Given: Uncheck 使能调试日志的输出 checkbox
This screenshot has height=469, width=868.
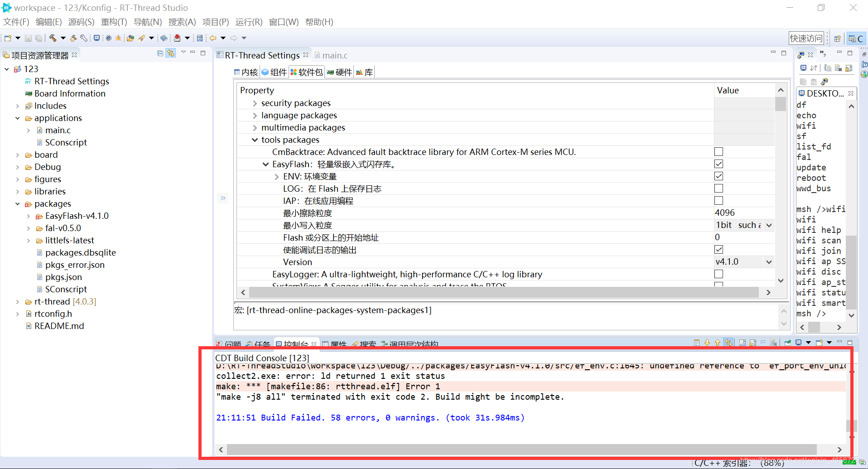Looking at the screenshot, I should coord(719,249).
